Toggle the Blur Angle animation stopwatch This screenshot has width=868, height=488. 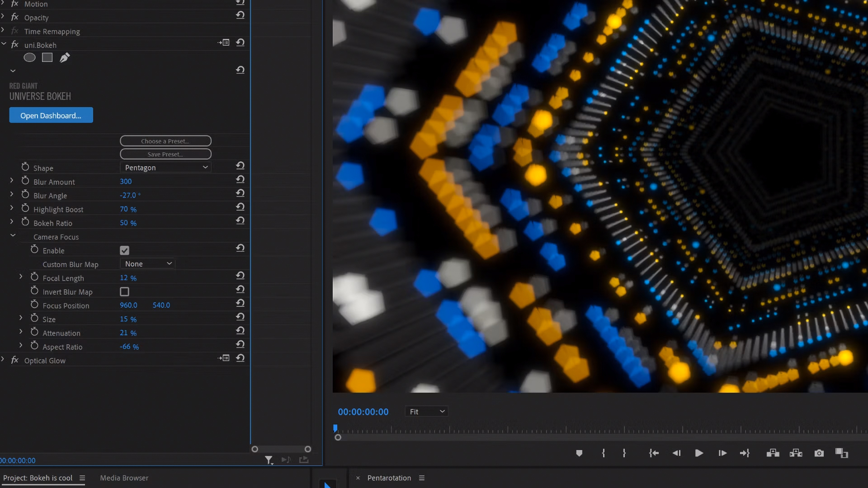pyautogui.click(x=25, y=195)
